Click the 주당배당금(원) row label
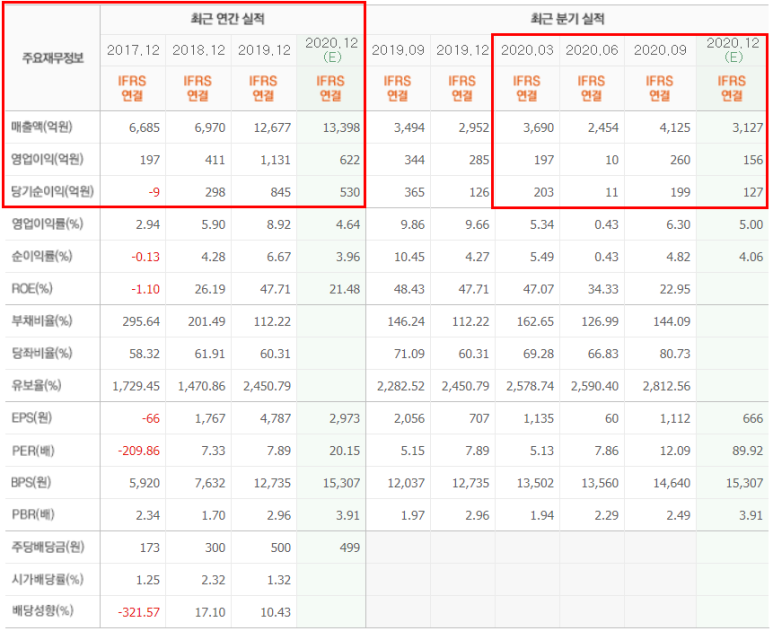This screenshot has height=631, width=773. (48, 547)
